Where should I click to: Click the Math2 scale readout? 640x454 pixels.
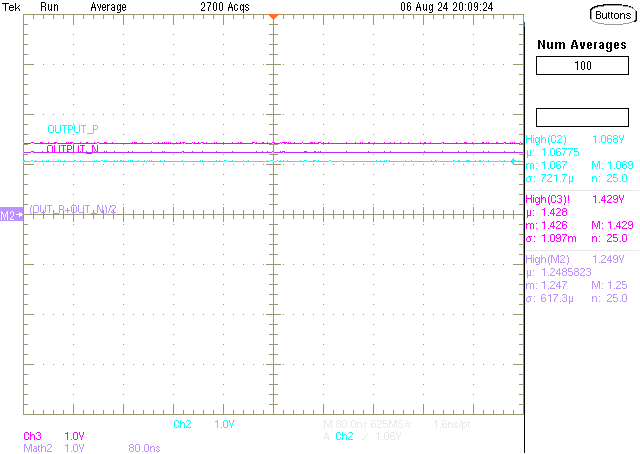[54, 447]
